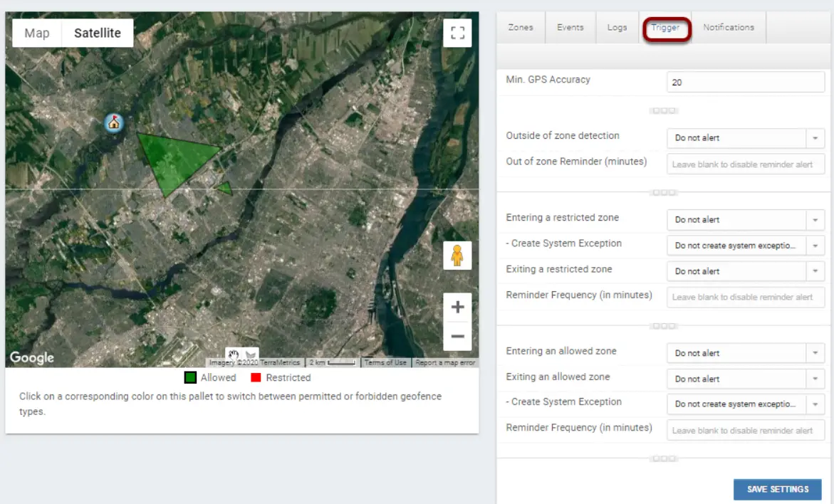Zoom out using the minus icon
The width and height of the screenshot is (834, 504).
[x=457, y=335]
